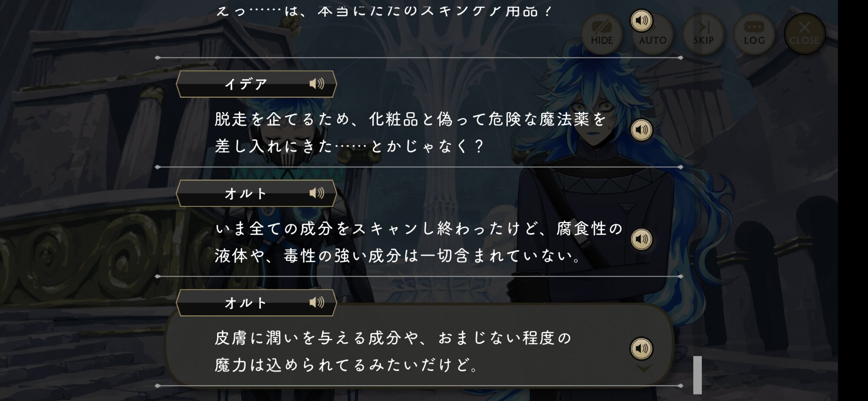Replay voice for 皮膚に潤いを与える dialogue

click(641, 348)
